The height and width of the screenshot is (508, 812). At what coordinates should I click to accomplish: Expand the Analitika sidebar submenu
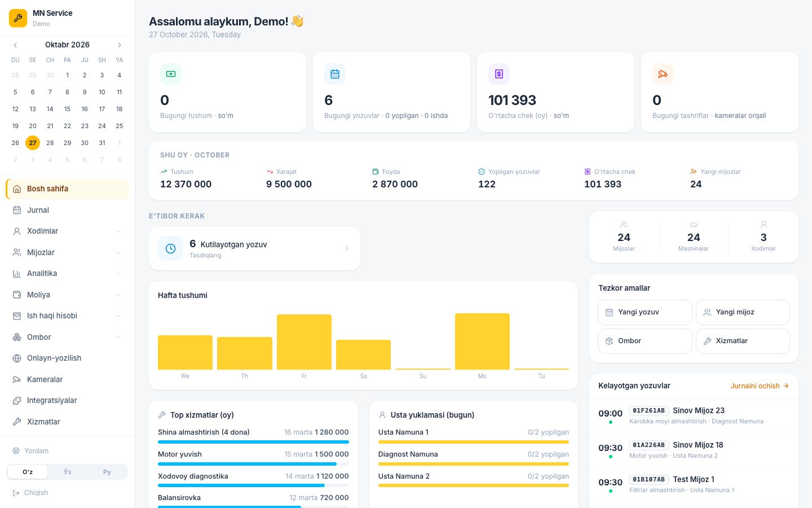tap(118, 274)
